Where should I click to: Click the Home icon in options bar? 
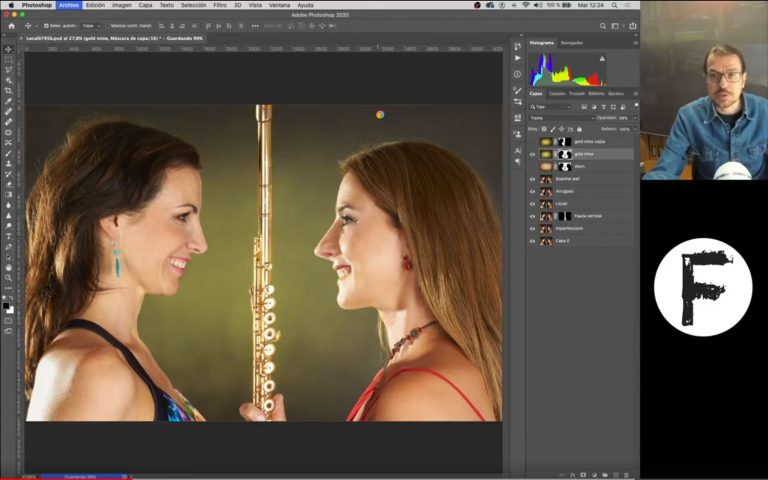point(12,26)
